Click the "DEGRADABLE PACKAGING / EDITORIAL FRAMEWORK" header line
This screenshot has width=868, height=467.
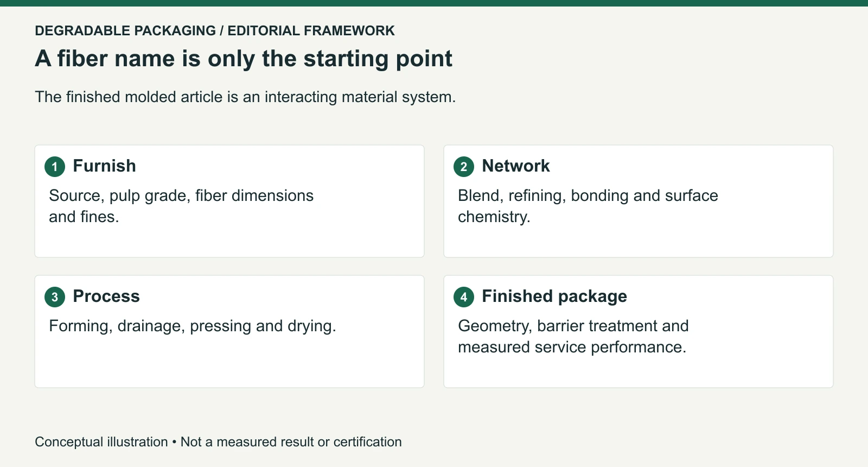tap(215, 30)
